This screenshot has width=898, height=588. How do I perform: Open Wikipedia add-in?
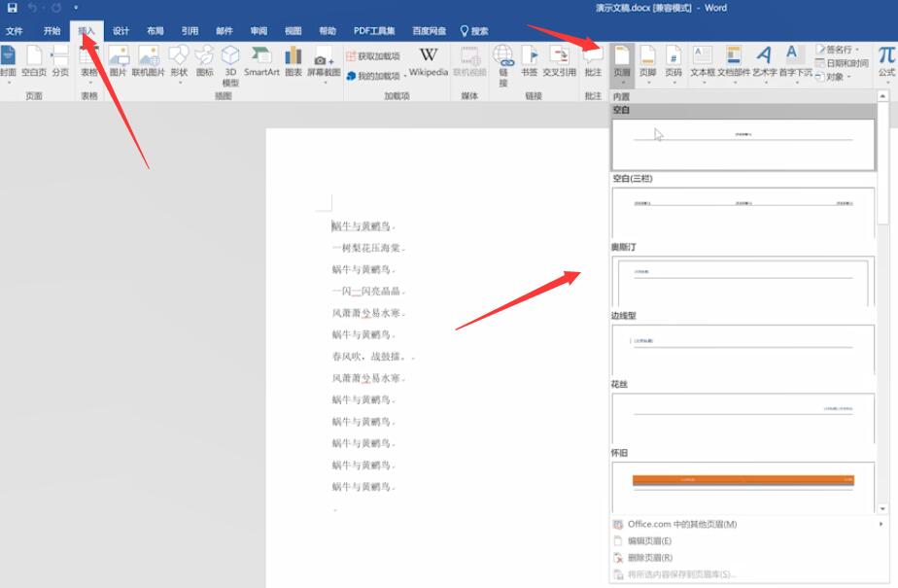[x=429, y=62]
